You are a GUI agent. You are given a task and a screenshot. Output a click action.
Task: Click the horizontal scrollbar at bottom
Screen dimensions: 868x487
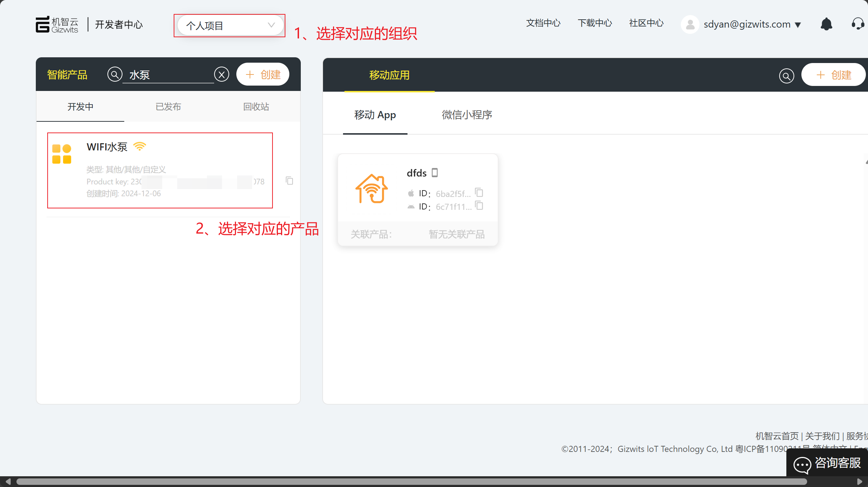tap(412, 482)
